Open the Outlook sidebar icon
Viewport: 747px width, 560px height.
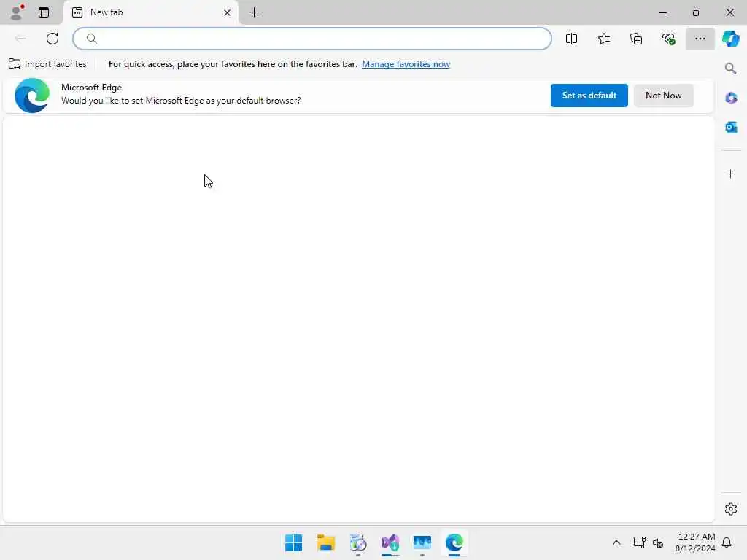coord(731,127)
